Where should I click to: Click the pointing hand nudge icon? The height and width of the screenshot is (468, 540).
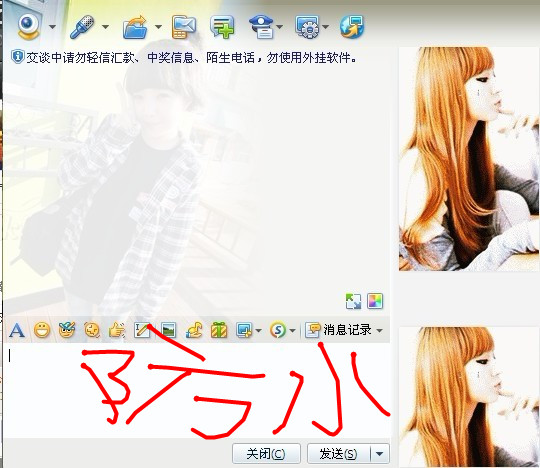(117, 330)
